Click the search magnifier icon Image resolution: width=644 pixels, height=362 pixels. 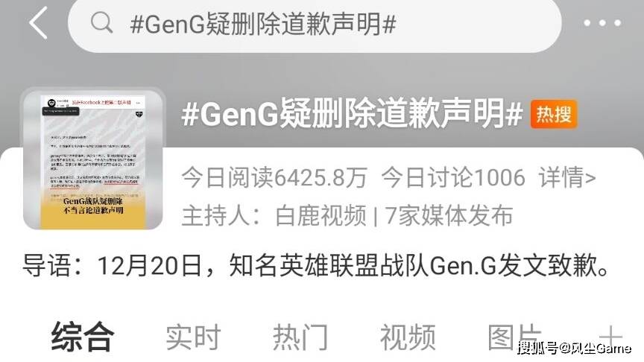(101, 22)
